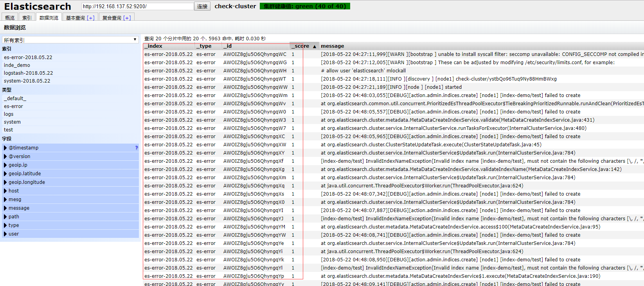Image resolution: width=644 pixels, height=286 pixels.
Task: Open the 所有索引 index dropdown
Action: tap(70, 40)
